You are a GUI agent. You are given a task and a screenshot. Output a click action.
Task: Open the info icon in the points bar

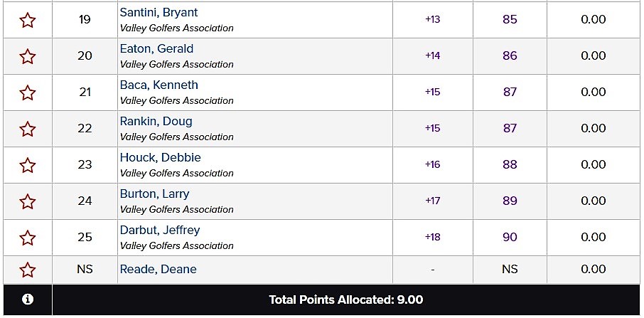tap(28, 300)
